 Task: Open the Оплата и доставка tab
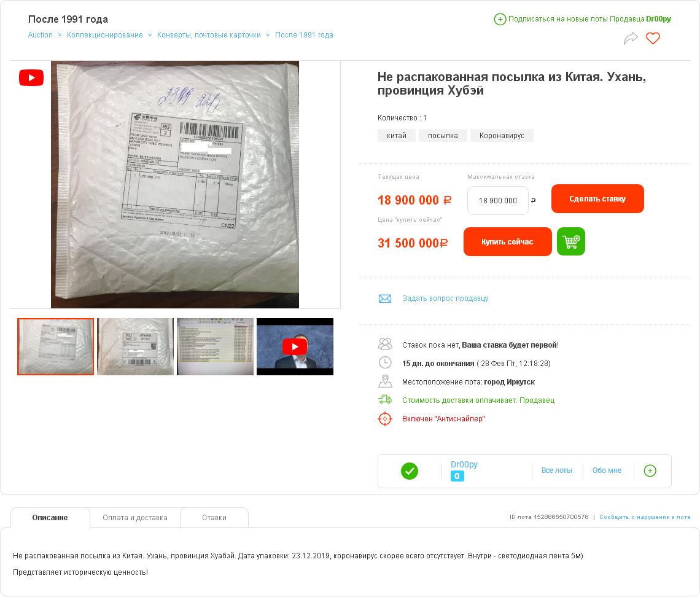pos(135,518)
